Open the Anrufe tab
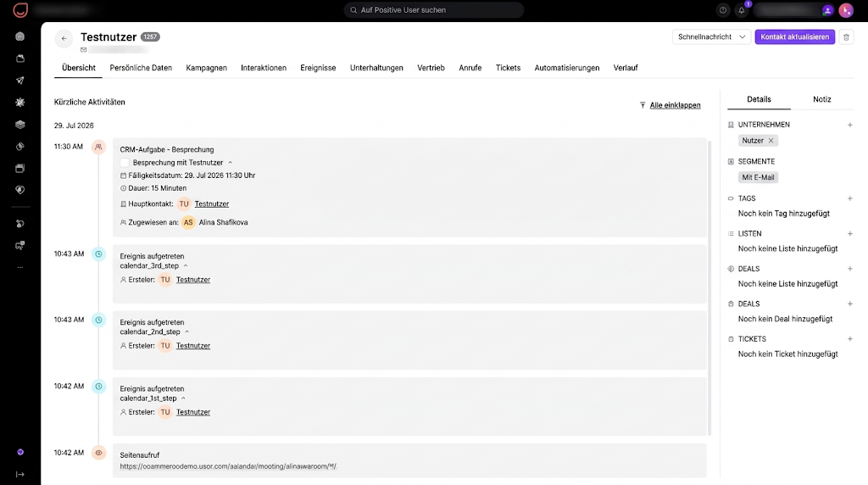868x485 pixels. point(470,68)
